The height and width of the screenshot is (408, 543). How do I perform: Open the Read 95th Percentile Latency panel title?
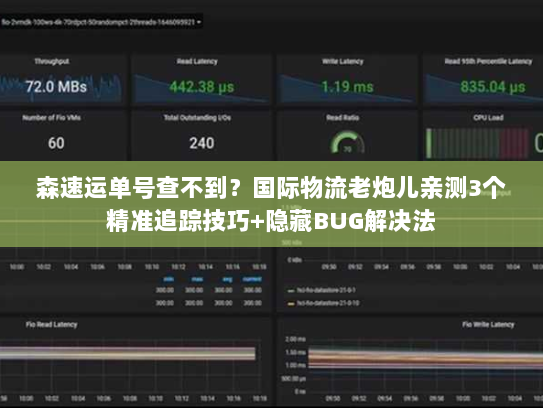coord(488,62)
